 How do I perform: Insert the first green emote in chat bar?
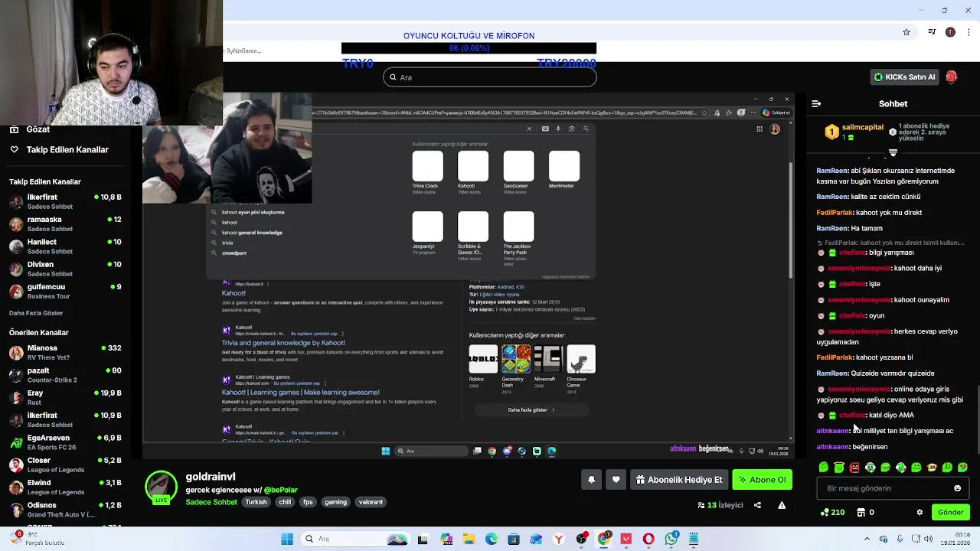(x=824, y=467)
